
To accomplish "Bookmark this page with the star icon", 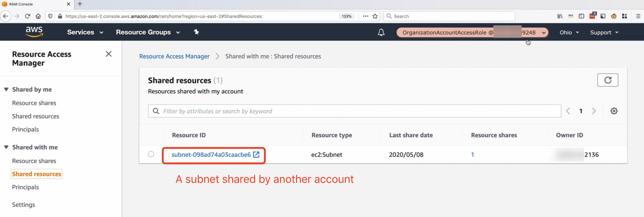I will (x=375, y=16).
